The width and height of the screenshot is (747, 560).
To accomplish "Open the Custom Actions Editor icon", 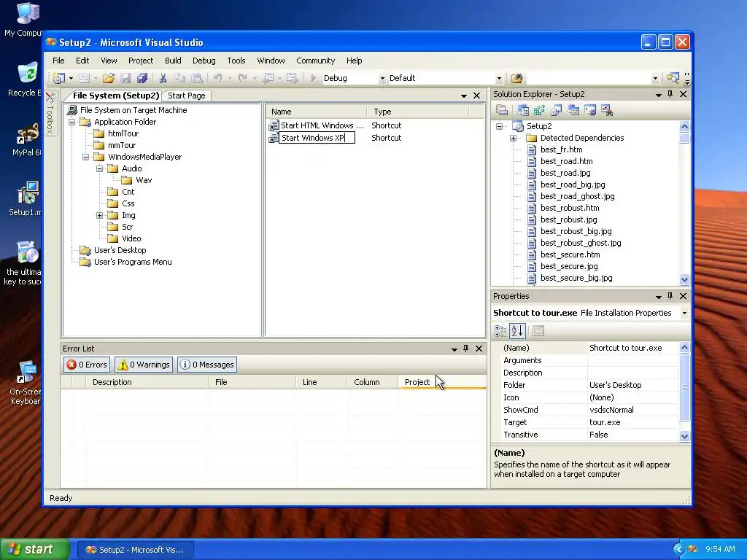I will [x=589, y=111].
